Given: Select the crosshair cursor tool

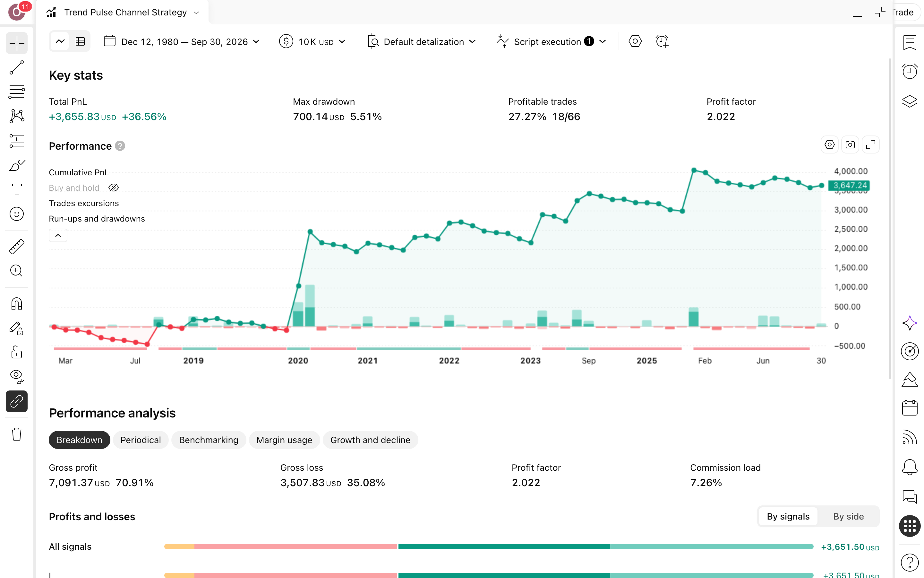Looking at the screenshot, I should (16, 43).
